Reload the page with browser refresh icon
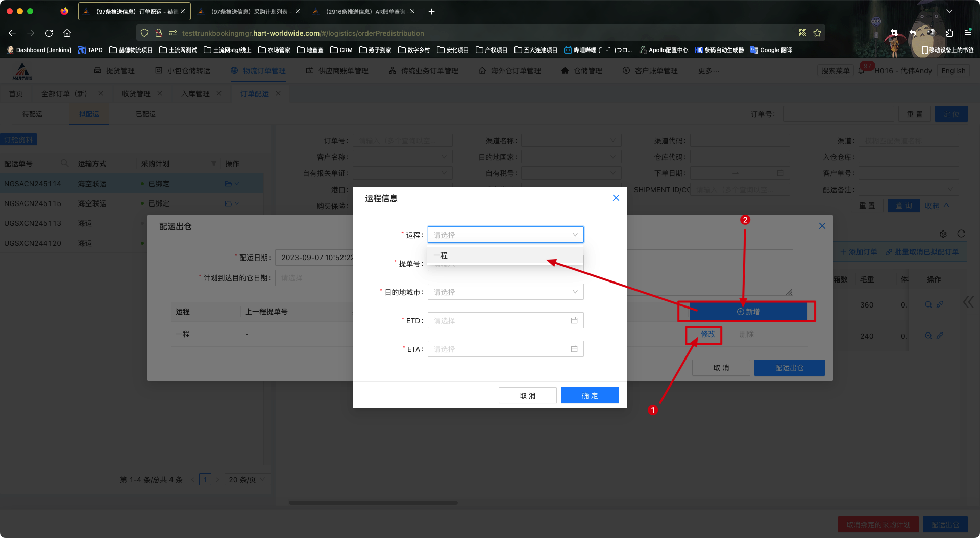This screenshot has width=980, height=538. tap(49, 33)
